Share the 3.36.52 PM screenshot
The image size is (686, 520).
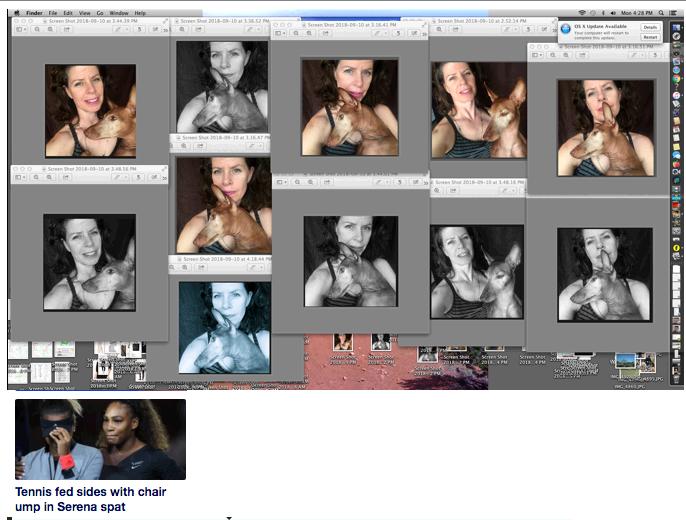pyautogui.click(x=198, y=29)
